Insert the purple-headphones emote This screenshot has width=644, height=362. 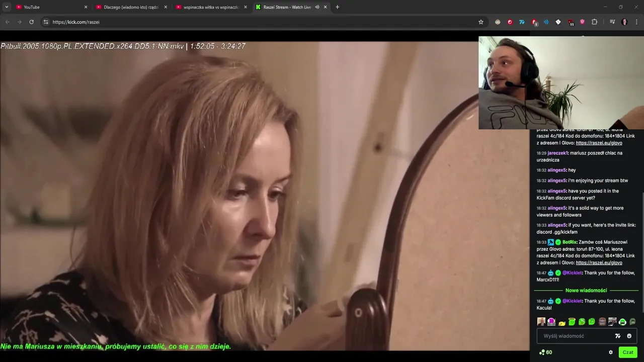coord(551,322)
